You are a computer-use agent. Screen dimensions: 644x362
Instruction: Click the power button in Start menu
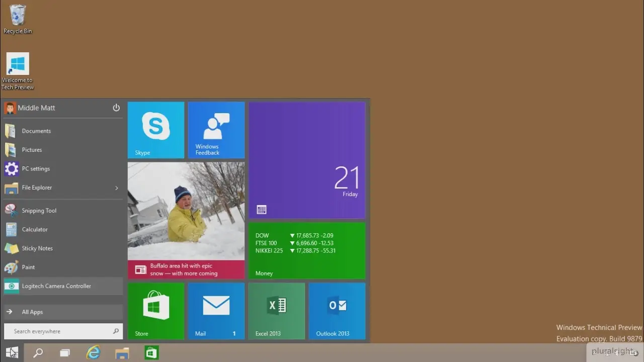point(116,108)
